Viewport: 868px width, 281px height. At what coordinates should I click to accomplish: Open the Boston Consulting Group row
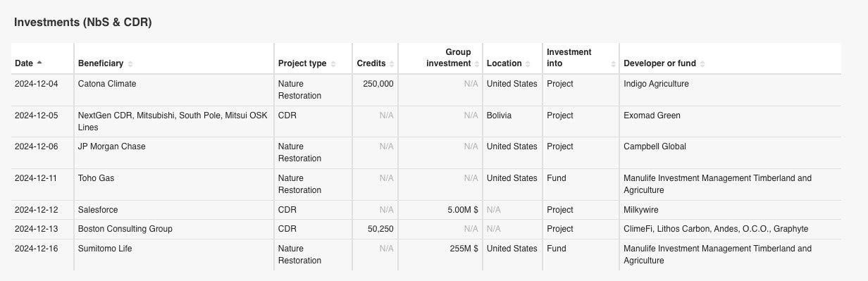tap(426, 229)
